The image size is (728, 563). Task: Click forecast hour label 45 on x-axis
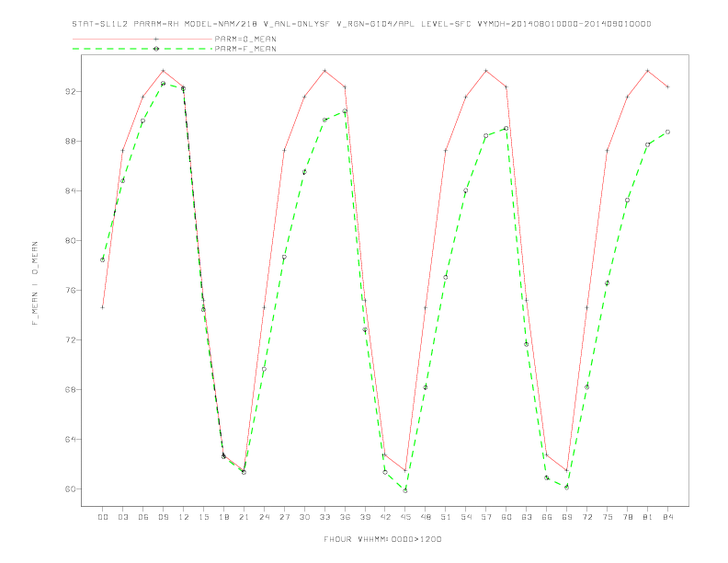coord(405,517)
